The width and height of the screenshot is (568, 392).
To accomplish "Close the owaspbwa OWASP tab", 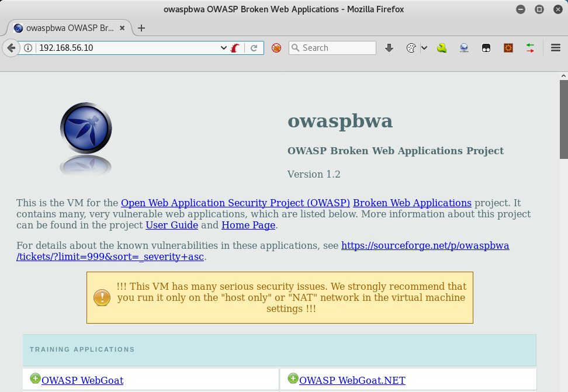I will tap(123, 28).
